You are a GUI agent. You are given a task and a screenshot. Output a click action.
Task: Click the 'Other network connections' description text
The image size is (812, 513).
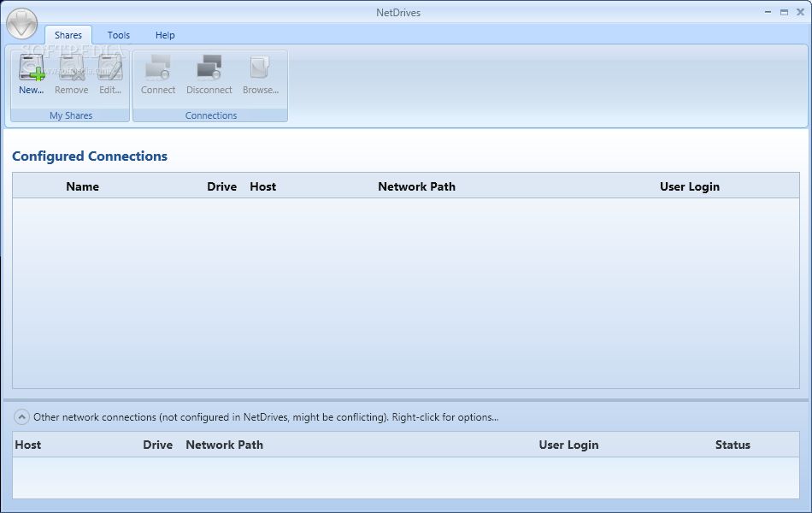point(266,417)
